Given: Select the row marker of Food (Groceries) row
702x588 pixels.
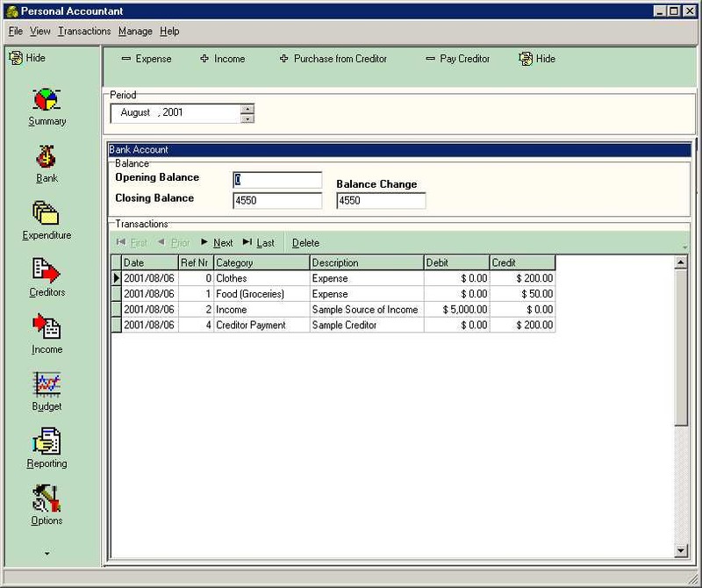Looking at the screenshot, I should pos(116,294).
